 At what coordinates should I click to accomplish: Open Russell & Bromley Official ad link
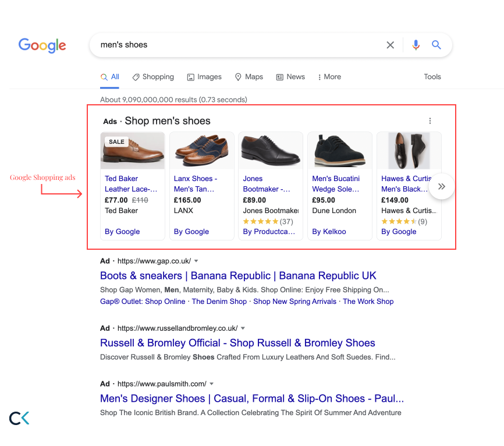pos(237,343)
